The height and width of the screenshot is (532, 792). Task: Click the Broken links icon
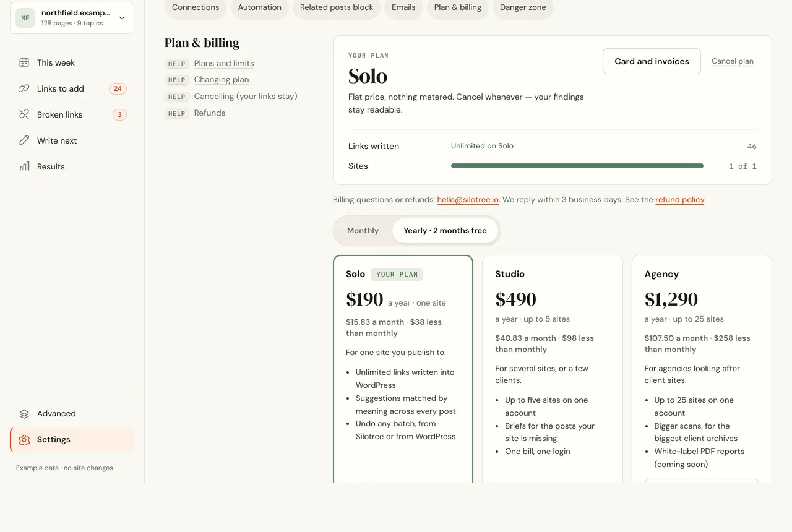click(24, 114)
